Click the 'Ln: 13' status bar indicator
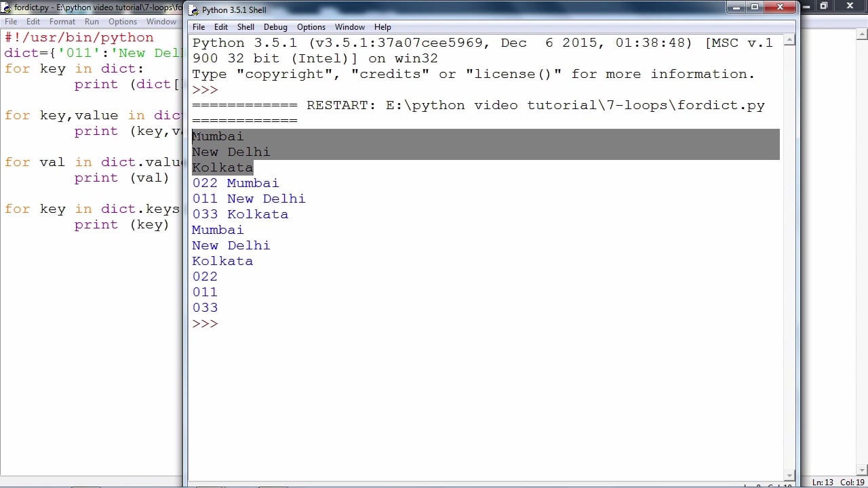The height and width of the screenshot is (488, 868). tap(822, 482)
